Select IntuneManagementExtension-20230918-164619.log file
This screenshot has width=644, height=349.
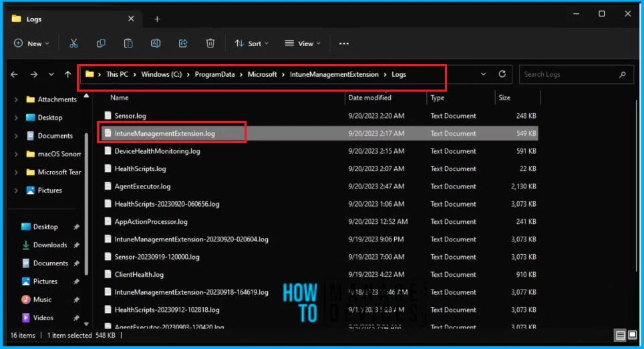point(319,292)
